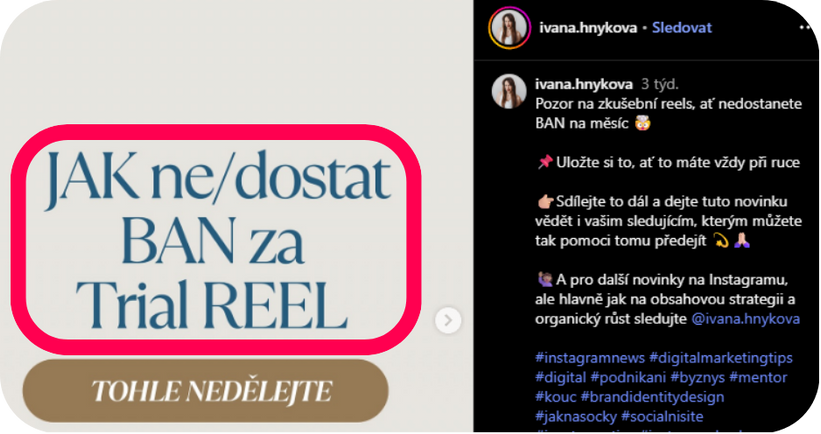
Task: Click the commenter avatar beside the caption
Action: [x=508, y=91]
